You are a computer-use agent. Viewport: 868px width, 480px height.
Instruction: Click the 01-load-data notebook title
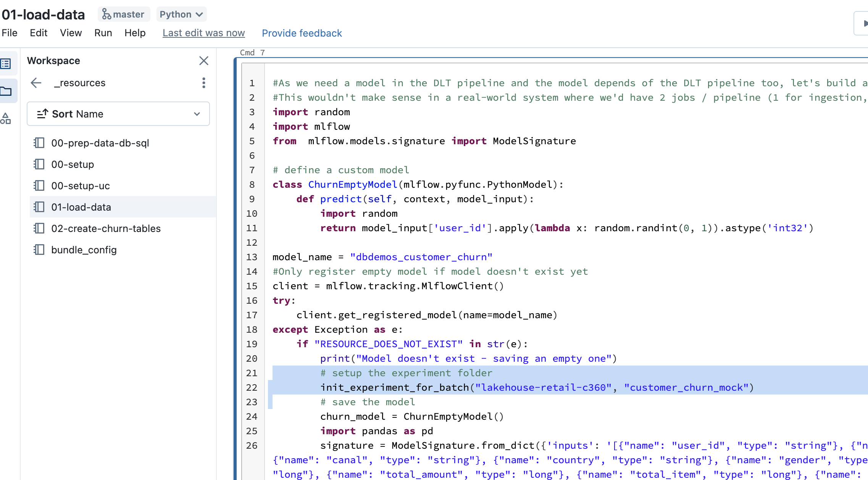(43, 14)
